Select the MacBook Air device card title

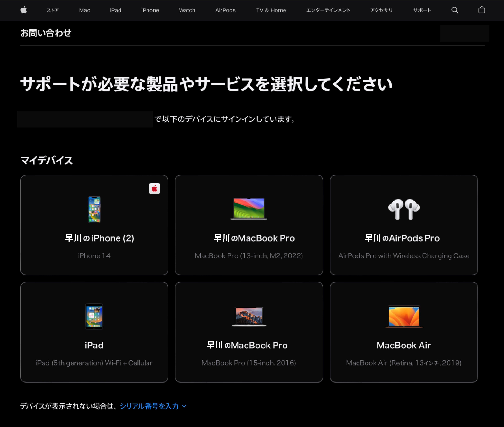[x=404, y=345]
